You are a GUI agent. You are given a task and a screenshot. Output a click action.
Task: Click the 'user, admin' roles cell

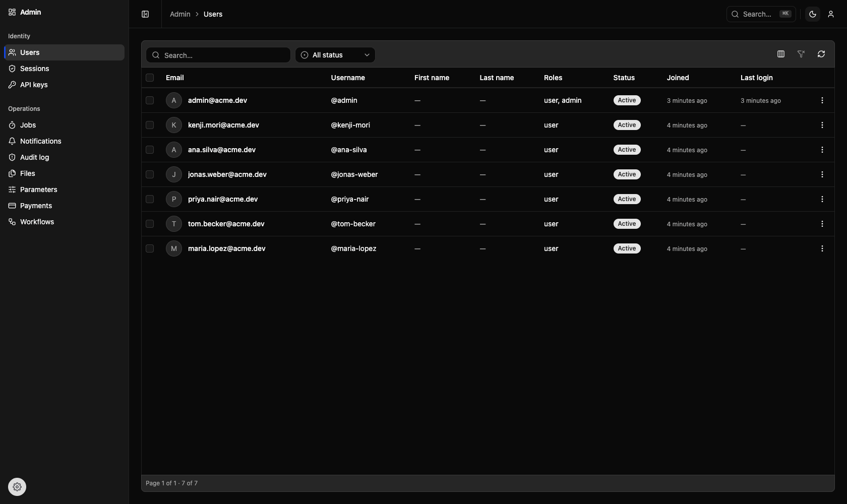point(563,100)
